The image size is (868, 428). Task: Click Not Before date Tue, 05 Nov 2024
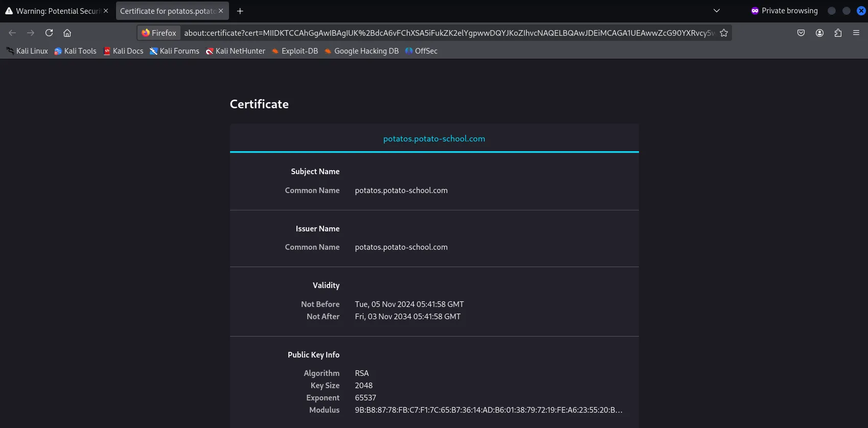tap(409, 304)
